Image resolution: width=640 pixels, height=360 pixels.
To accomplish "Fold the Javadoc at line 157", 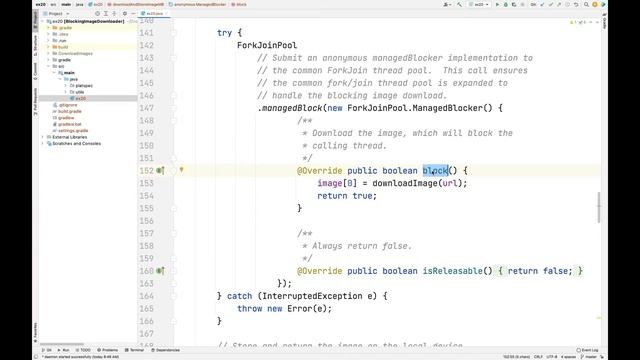I will tap(173, 233).
